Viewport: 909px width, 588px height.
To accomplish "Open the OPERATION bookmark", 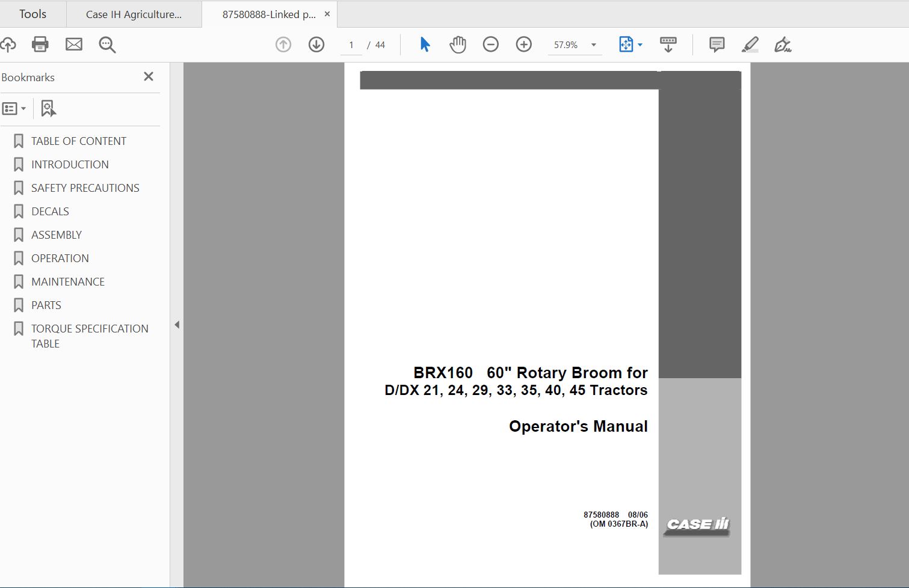I will 60,259.
